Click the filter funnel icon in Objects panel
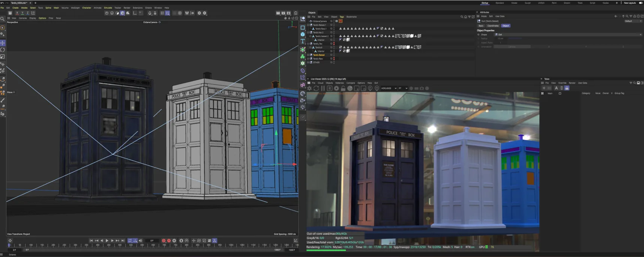The height and width of the screenshot is (257, 644). click(469, 17)
